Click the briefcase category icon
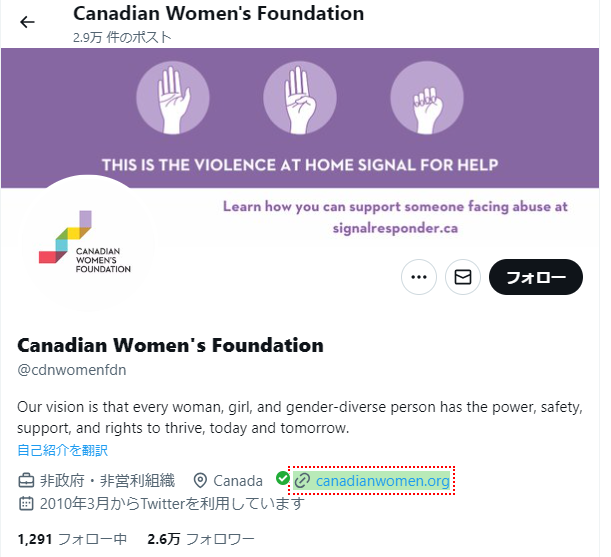 [26, 481]
